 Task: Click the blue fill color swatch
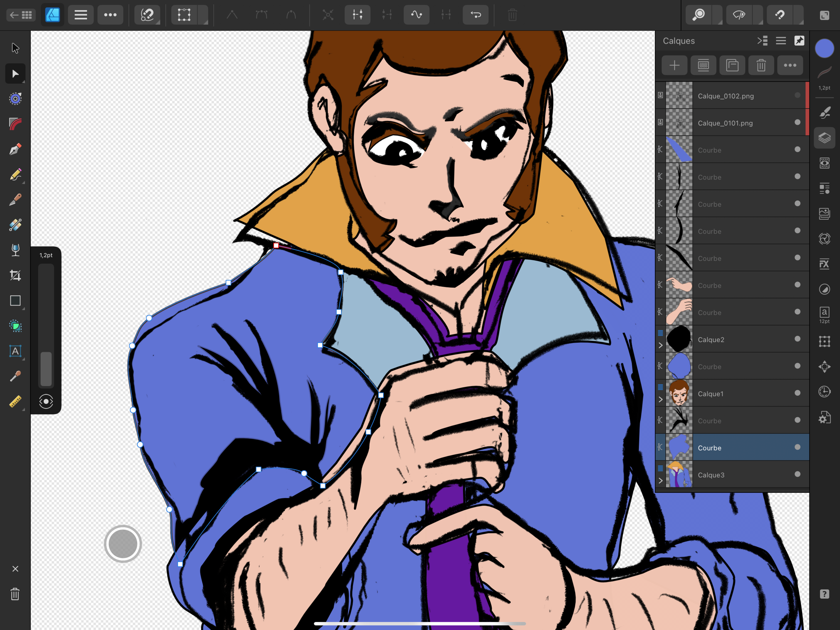[824, 49]
